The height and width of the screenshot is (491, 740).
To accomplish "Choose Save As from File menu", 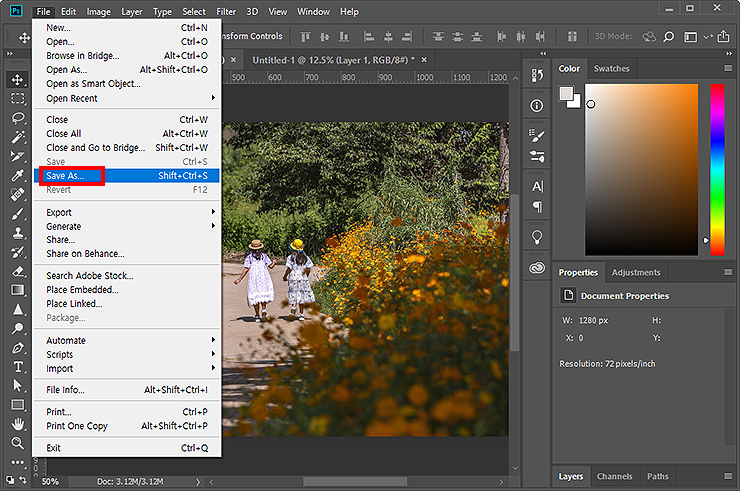I will 127,176.
